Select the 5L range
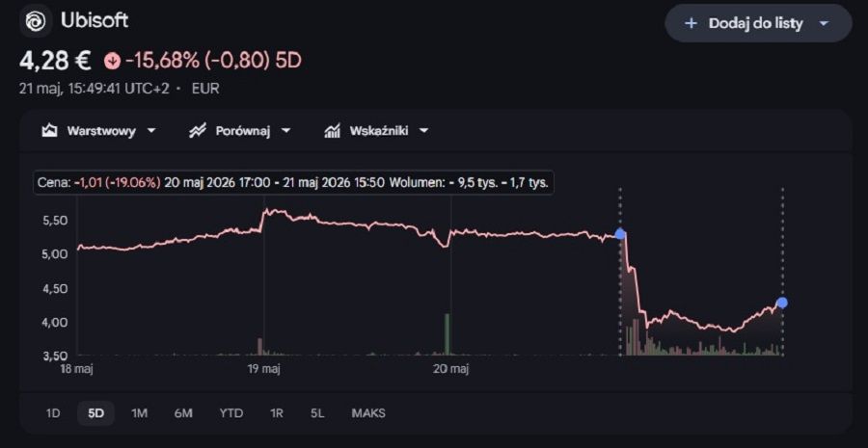The height and width of the screenshot is (448, 868). point(317,413)
